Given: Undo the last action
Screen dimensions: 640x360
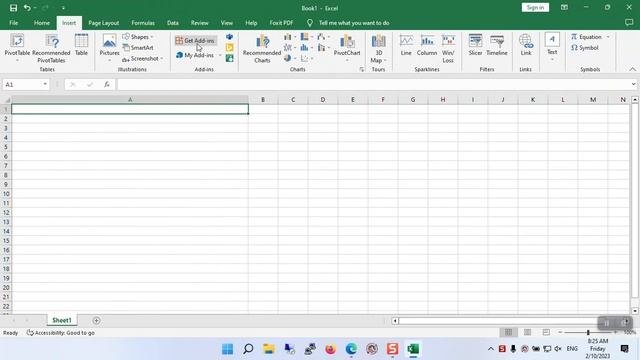Looking at the screenshot, I should [x=27, y=8].
